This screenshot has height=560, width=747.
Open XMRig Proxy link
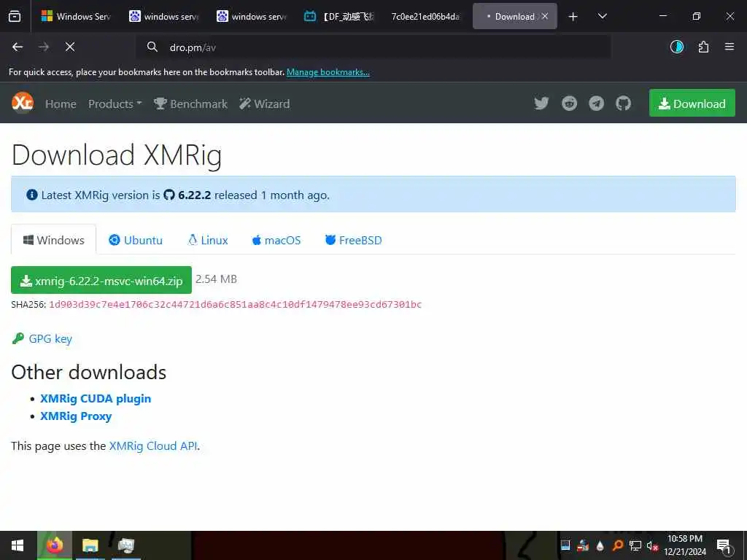click(x=76, y=416)
